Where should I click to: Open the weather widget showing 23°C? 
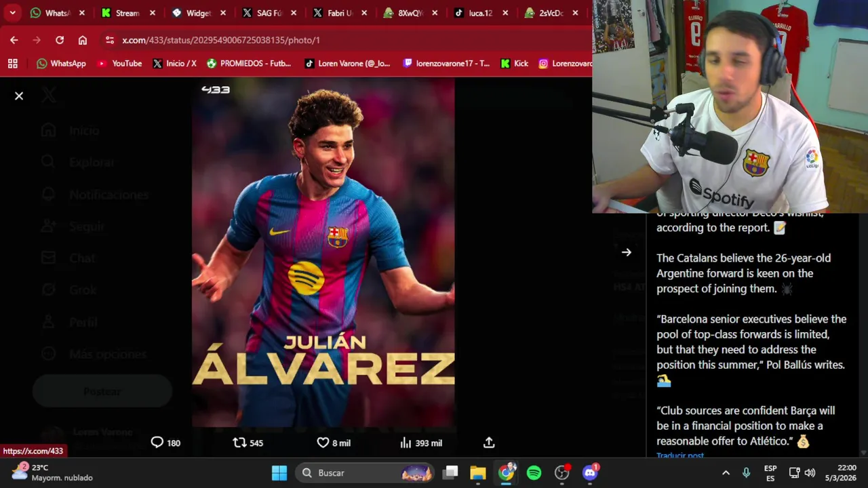[53, 472]
